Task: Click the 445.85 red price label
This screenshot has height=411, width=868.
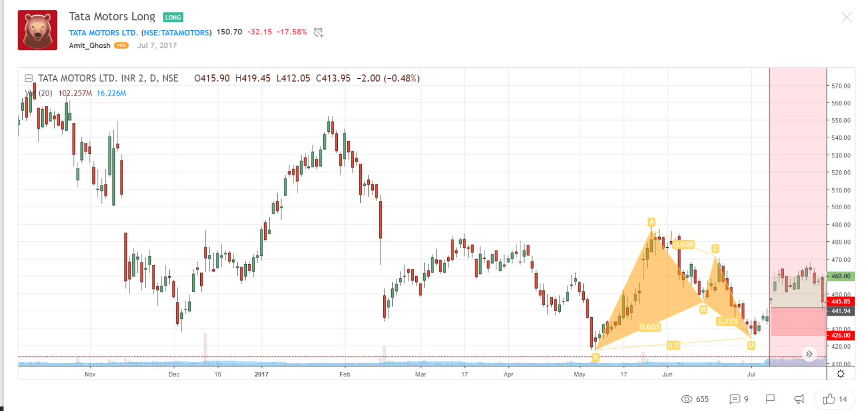Action: [x=840, y=301]
